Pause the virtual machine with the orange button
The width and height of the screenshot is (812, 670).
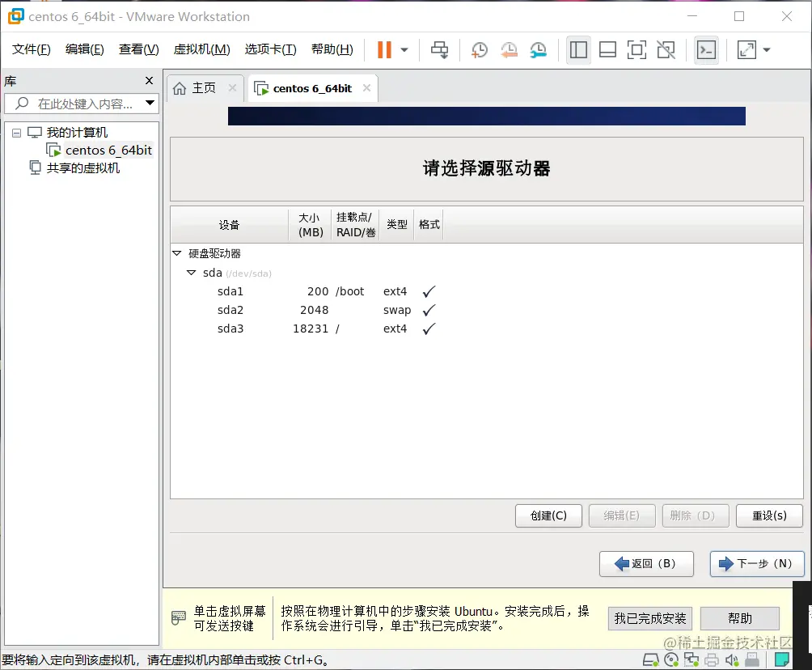(384, 49)
